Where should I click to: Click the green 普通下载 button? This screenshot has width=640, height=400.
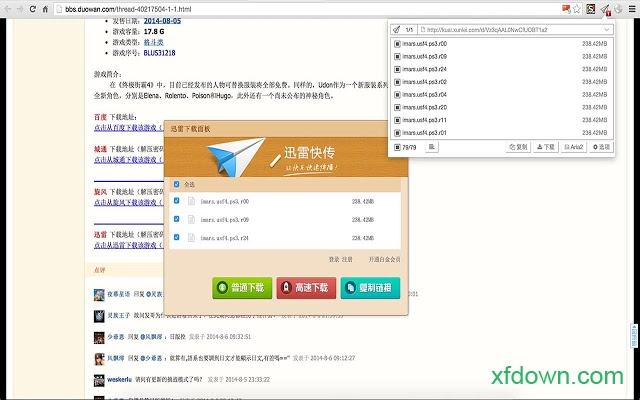pos(242,288)
